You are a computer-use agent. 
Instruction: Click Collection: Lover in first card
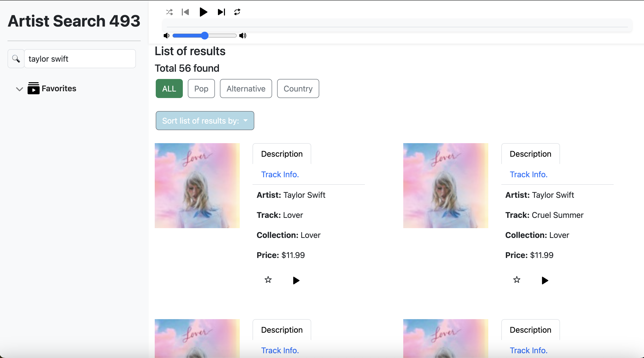pyautogui.click(x=288, y=235)
